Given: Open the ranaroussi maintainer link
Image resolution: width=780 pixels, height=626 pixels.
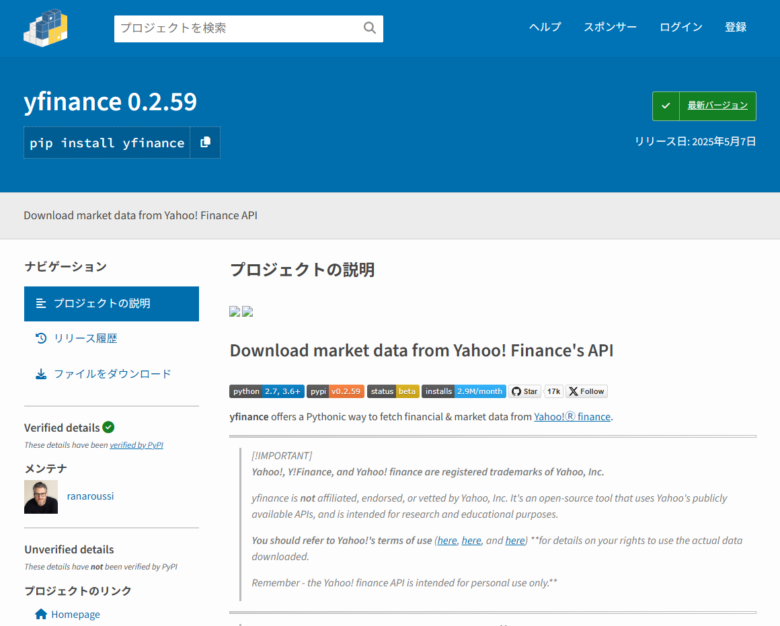Looking at the screenshot, I should pos(91,496).
